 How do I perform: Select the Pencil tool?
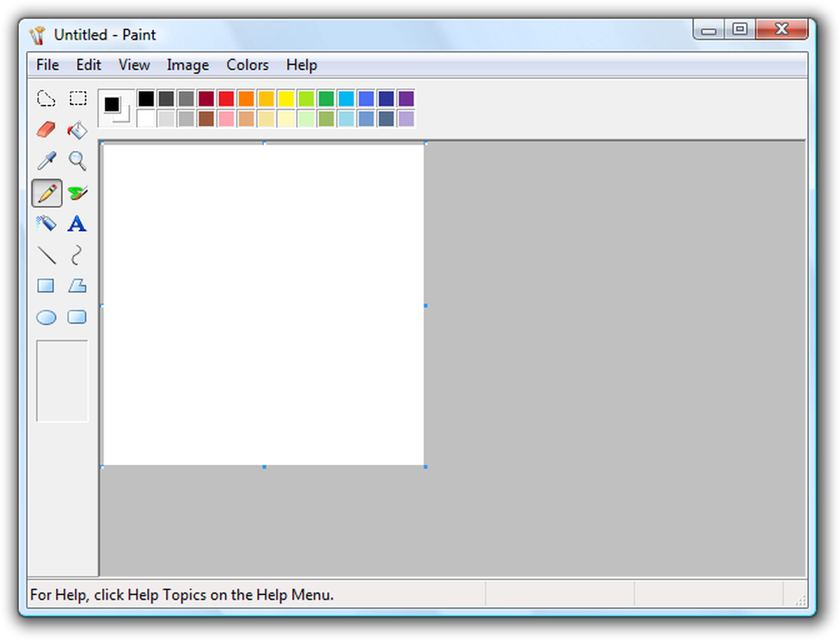coord(45,193)
